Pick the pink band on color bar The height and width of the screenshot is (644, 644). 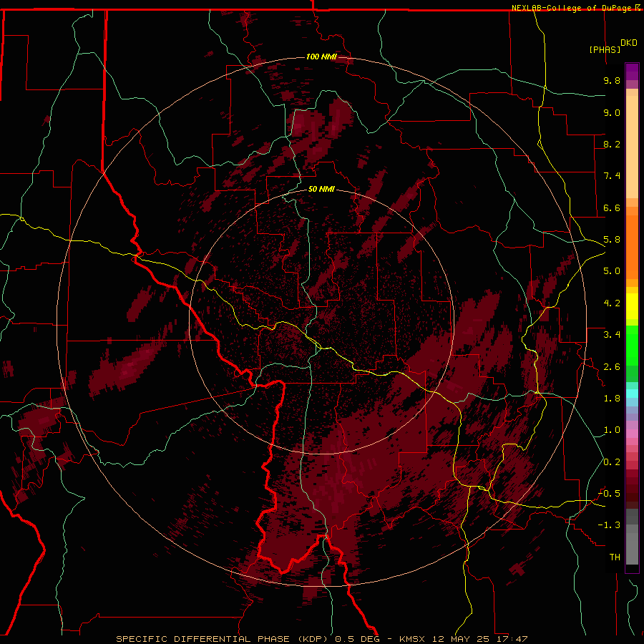[x=632, y=434]
